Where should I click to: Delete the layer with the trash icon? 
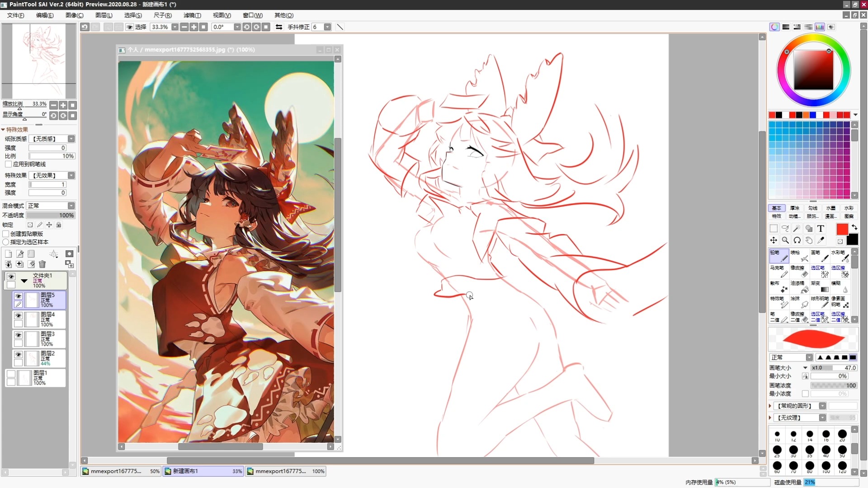tap(42, 264)
